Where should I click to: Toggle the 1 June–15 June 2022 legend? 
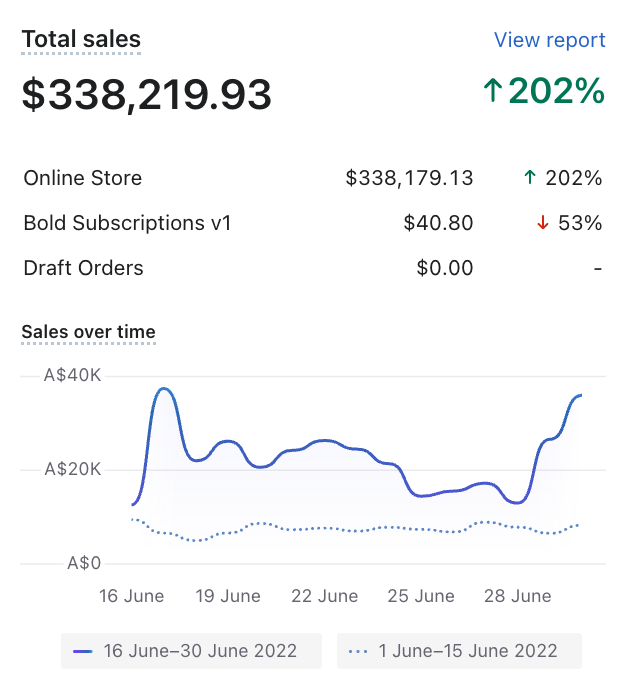click(459, 651)
